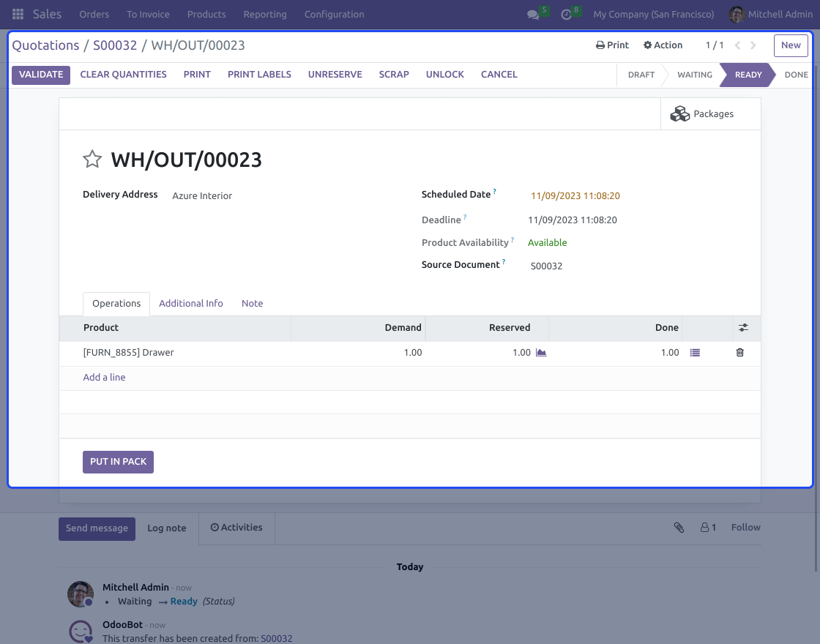
Task: Sort by the Product column header
Action: click(175, 328)
